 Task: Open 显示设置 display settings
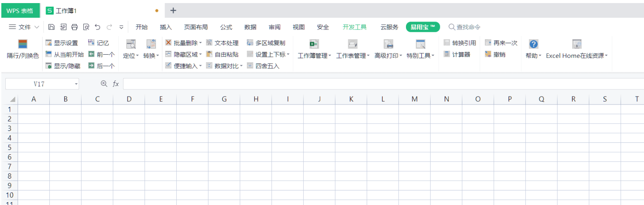(x=62, y=43)
